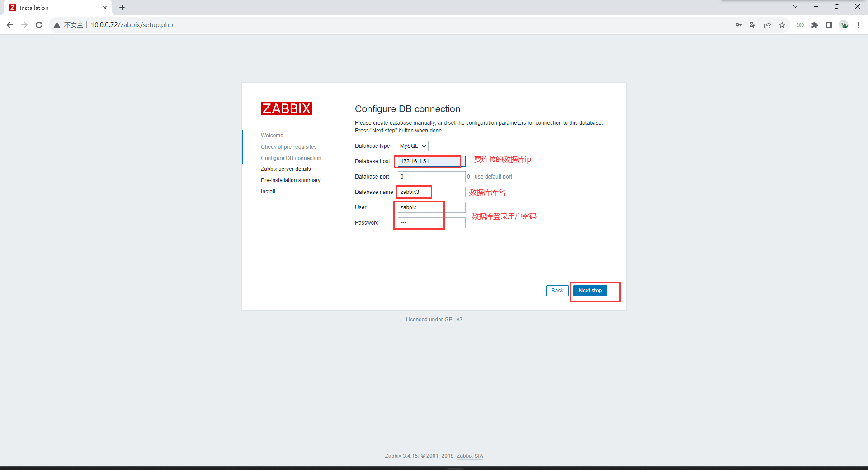
Task: Close the Installation tab
Action: (105, 8)
